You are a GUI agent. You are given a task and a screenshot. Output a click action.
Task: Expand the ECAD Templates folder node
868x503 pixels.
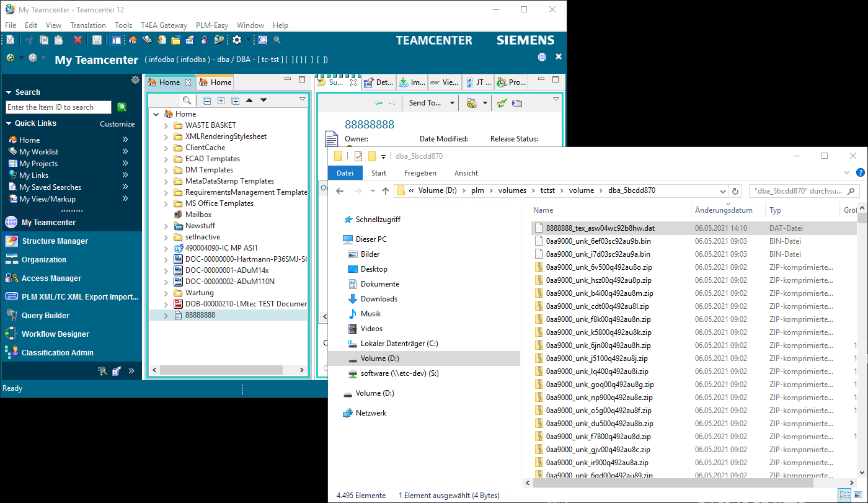pyautogui.click(x=166, y=159)
